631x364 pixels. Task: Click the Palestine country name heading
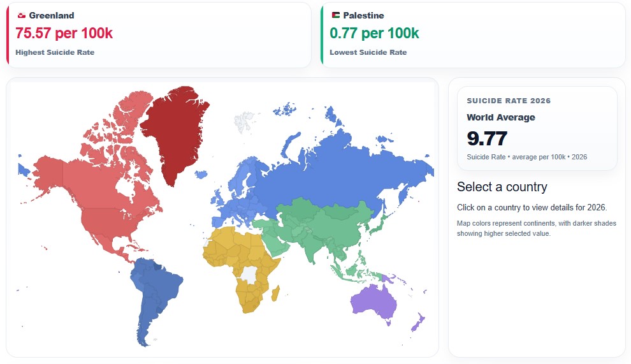[x=363, y=15]
